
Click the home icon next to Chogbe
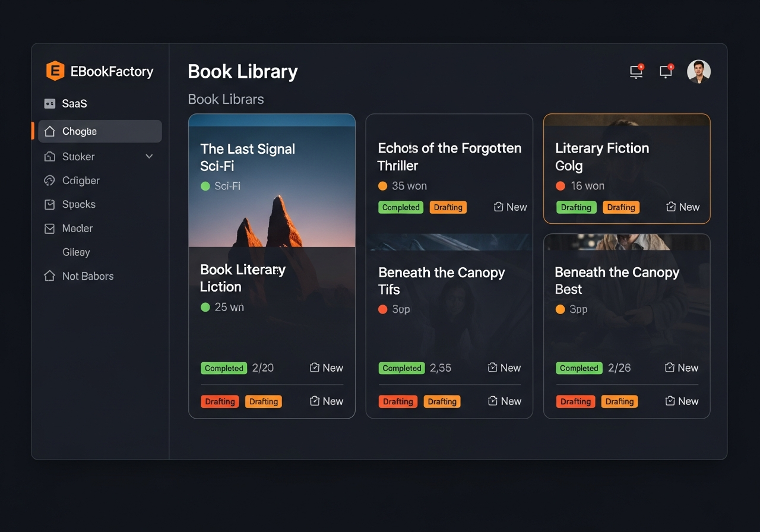(50, 131)
